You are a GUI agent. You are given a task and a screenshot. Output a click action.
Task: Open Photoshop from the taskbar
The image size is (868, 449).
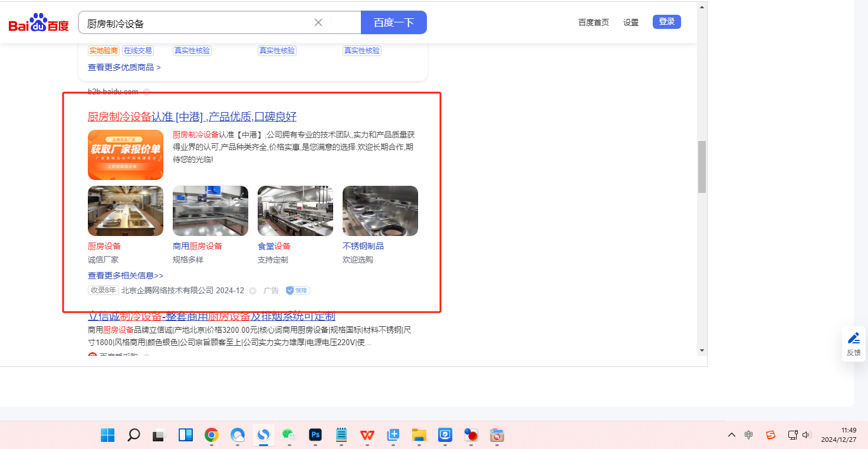coord(315,435)
